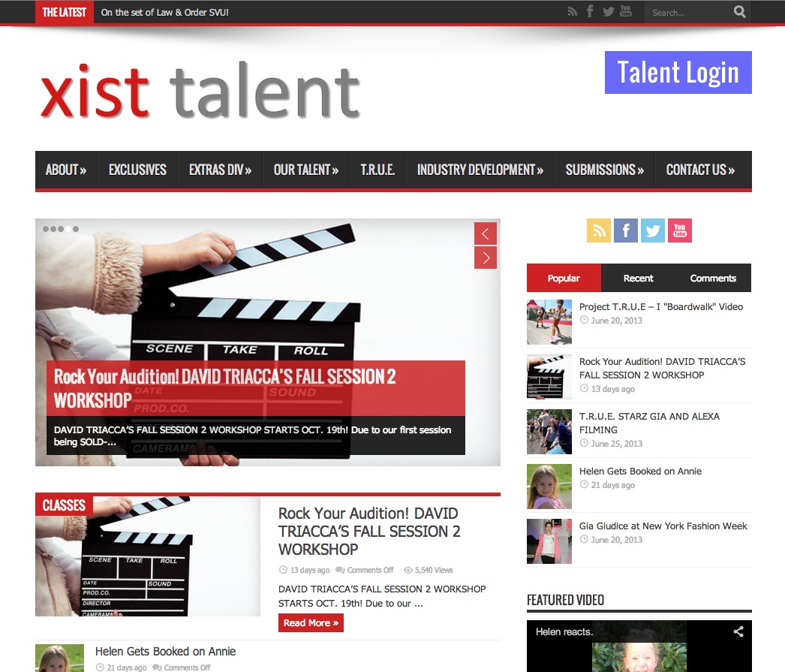The image size is (785, 672).
Task: Open YouTube icon in top bar
Action: [626, 11]
